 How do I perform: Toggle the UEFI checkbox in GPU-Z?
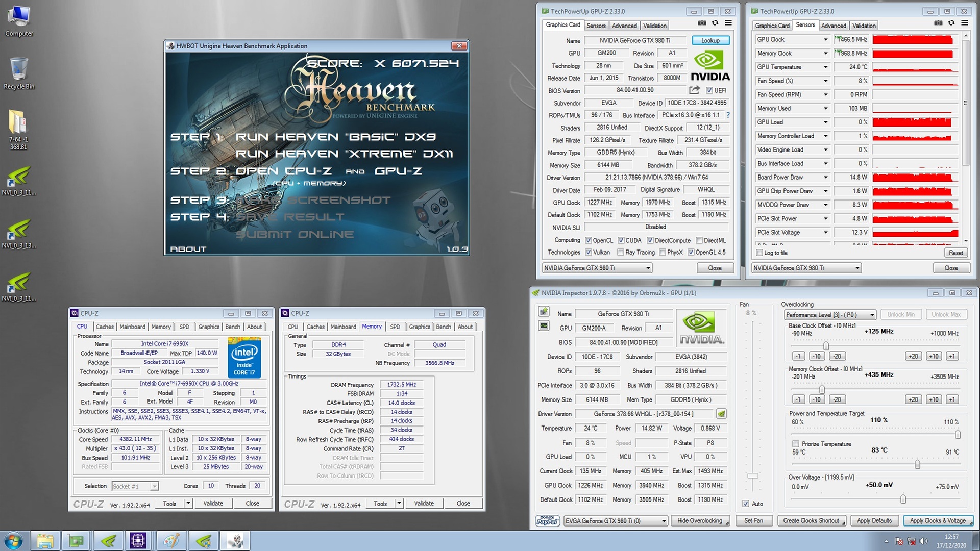click(x=709, y=90)
